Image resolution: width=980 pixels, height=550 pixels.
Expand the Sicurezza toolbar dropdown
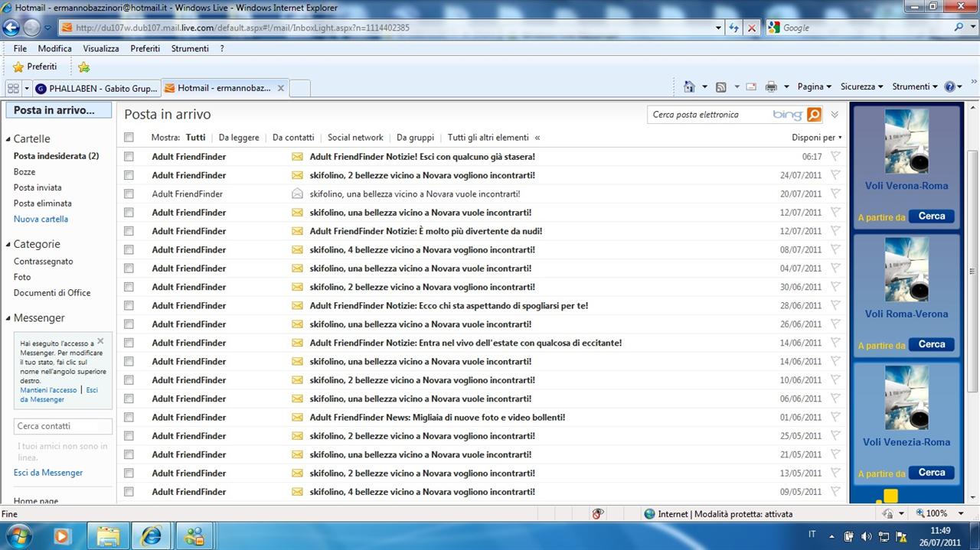(x=861, y=87)
